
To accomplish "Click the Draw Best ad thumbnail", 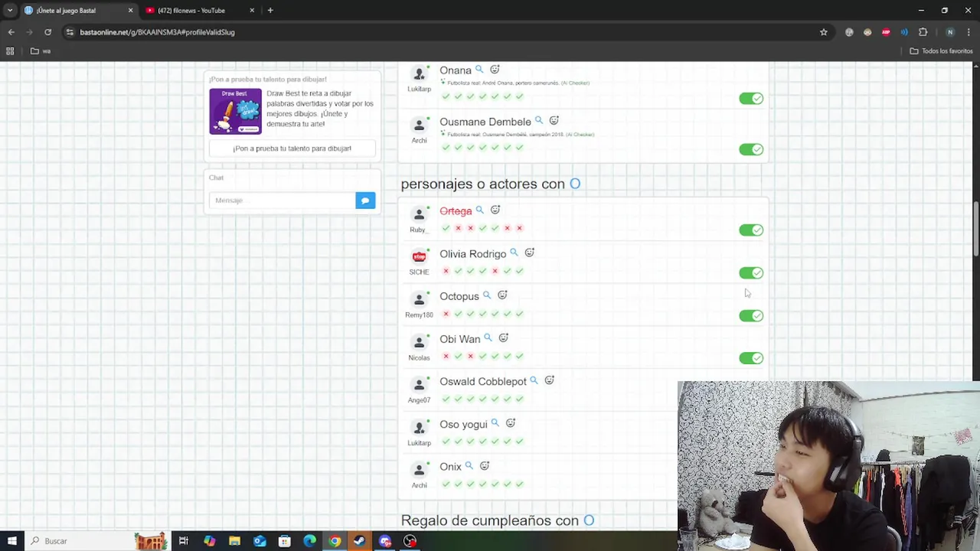I will [x=235, y=111].
